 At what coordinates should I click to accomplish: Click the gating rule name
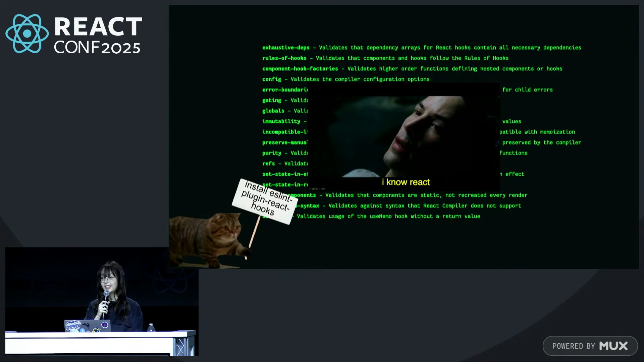(272, 100)
